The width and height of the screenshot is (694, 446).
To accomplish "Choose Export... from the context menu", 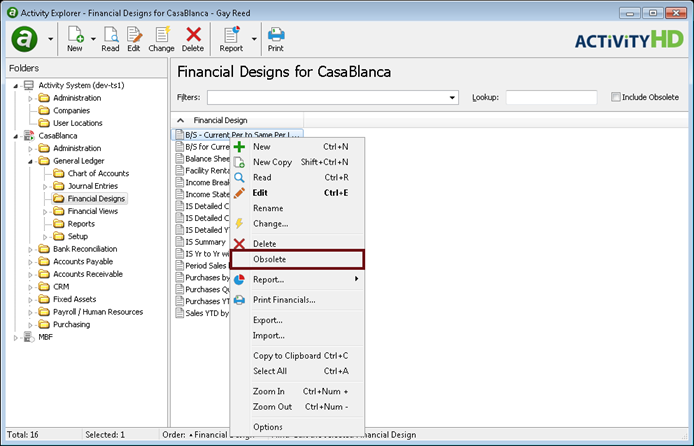I will pyautogui.click(x=297, y=320).
